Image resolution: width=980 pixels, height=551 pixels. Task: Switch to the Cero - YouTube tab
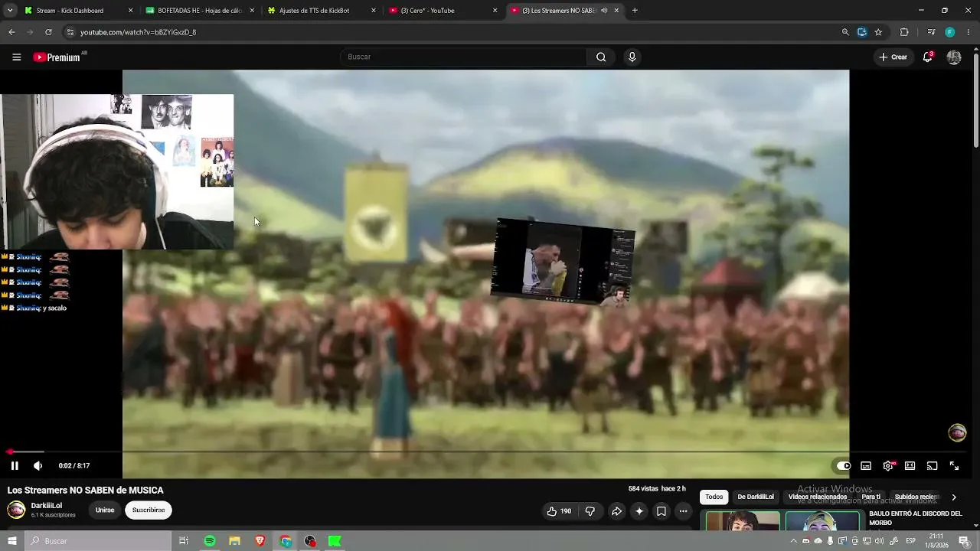tap(443, 11)
